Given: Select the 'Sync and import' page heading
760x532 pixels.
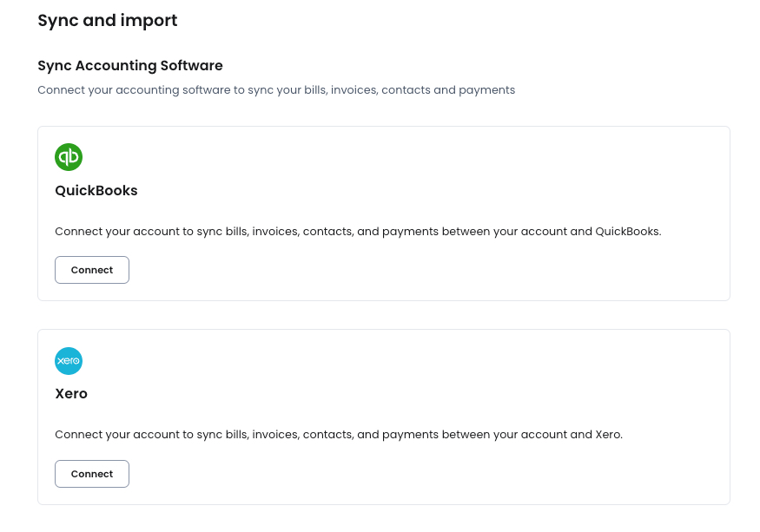Looking at the screenshot, I should 108,20.
